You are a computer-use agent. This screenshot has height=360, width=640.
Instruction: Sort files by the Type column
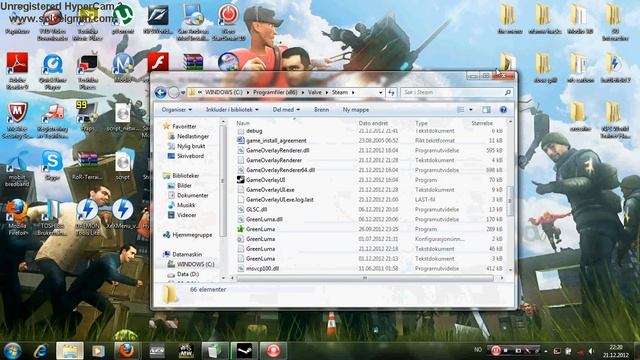coord(421,123)
